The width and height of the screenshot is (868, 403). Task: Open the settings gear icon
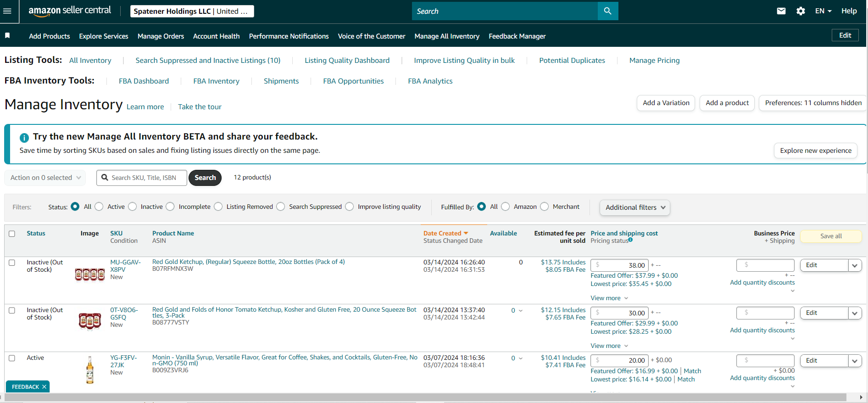801,11
